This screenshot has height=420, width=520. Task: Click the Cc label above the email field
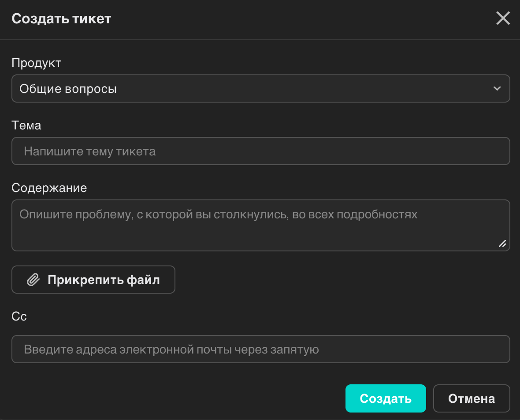[x=19, y=316]
